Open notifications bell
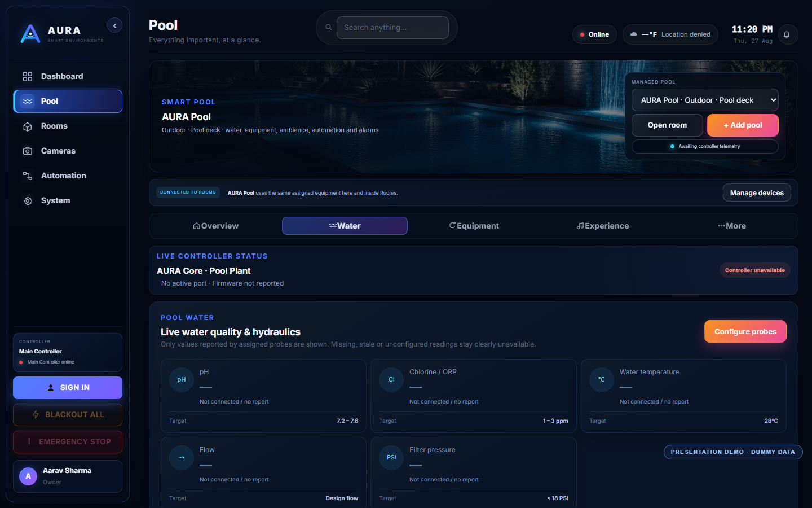This screenshot has height=508, width=812. click(788, 34)
